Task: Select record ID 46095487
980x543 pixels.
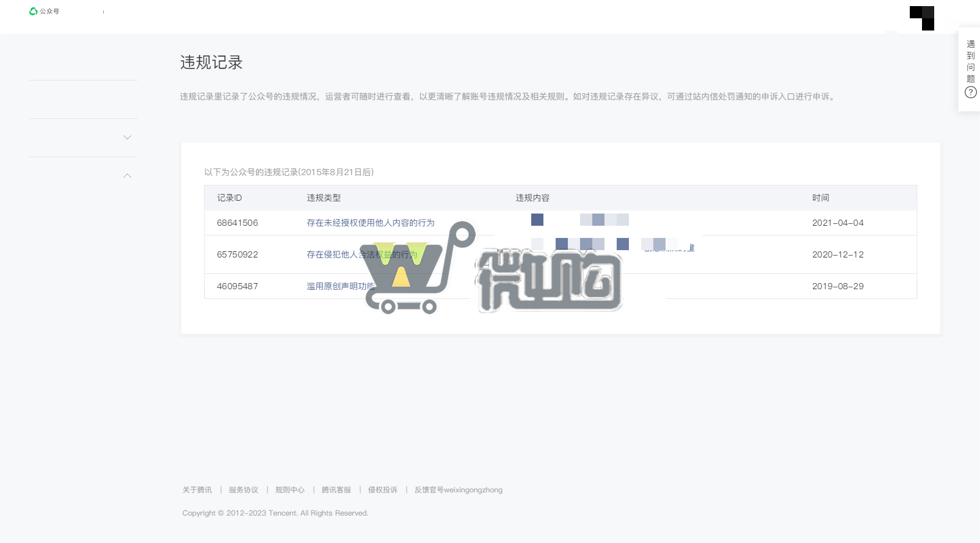Action: click(x=237, y=286)
